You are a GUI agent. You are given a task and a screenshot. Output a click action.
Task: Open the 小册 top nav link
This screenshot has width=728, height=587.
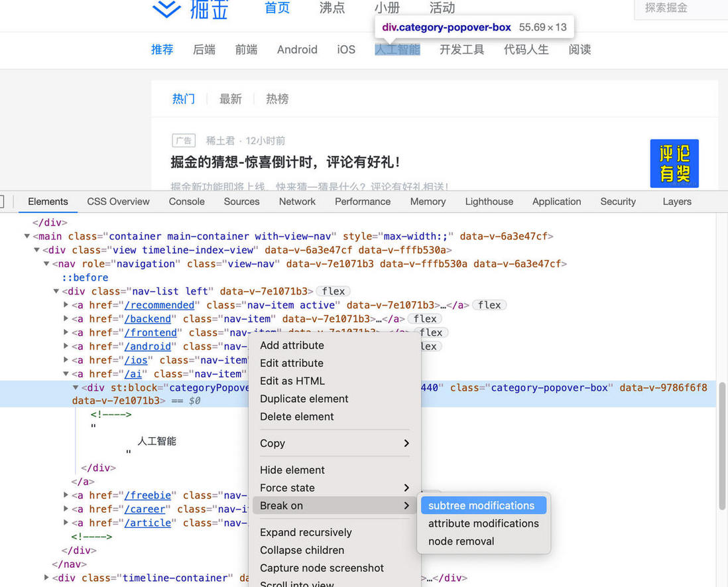[x=387, y=7]
